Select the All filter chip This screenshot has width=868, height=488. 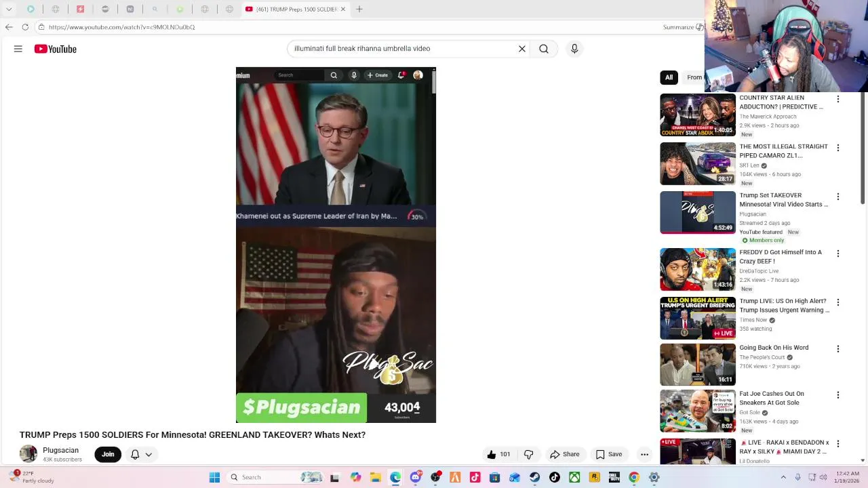(x=669, y=77)
